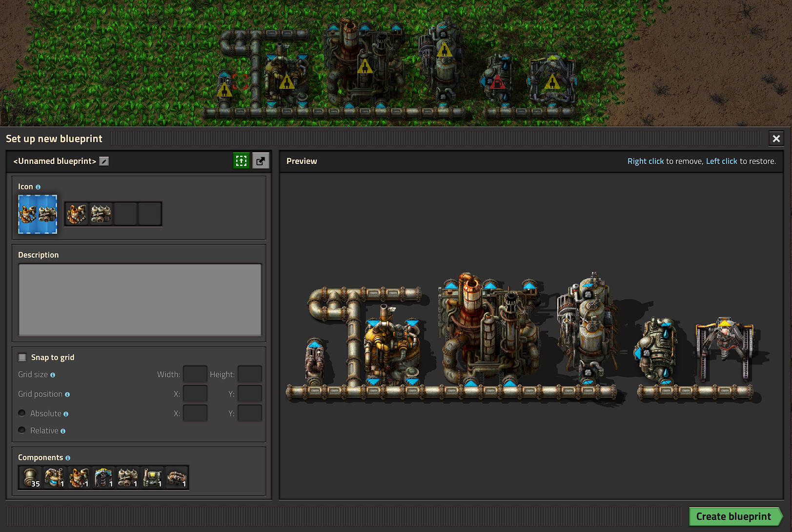Click the mining drill component icon
Screen dimensions: 792x532
coord(103,478)
